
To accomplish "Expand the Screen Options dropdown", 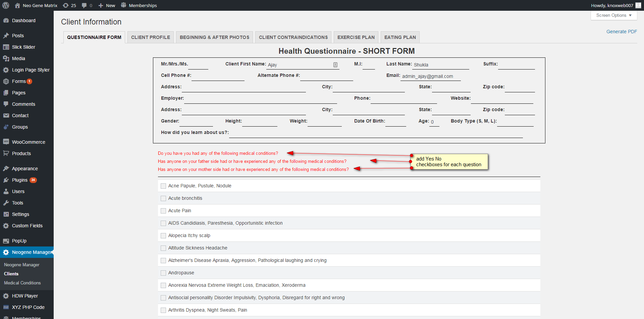I will pos(613,15).
